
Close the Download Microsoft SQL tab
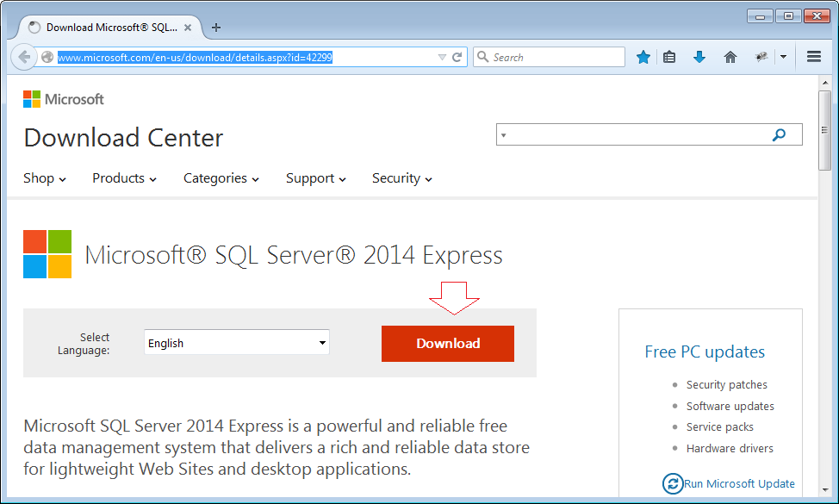click(x=188, y=28)
